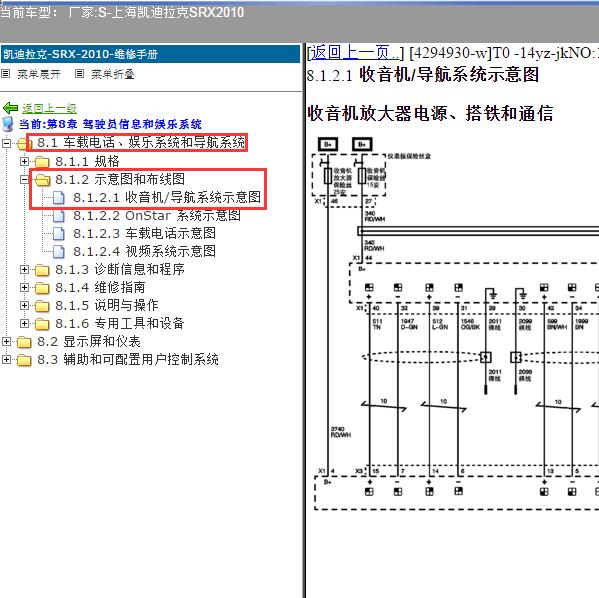Click folder icon of 8.1.3 诊断信息和程序
The height and width of the screenshot is (598, 599).
tap(42, 270)
